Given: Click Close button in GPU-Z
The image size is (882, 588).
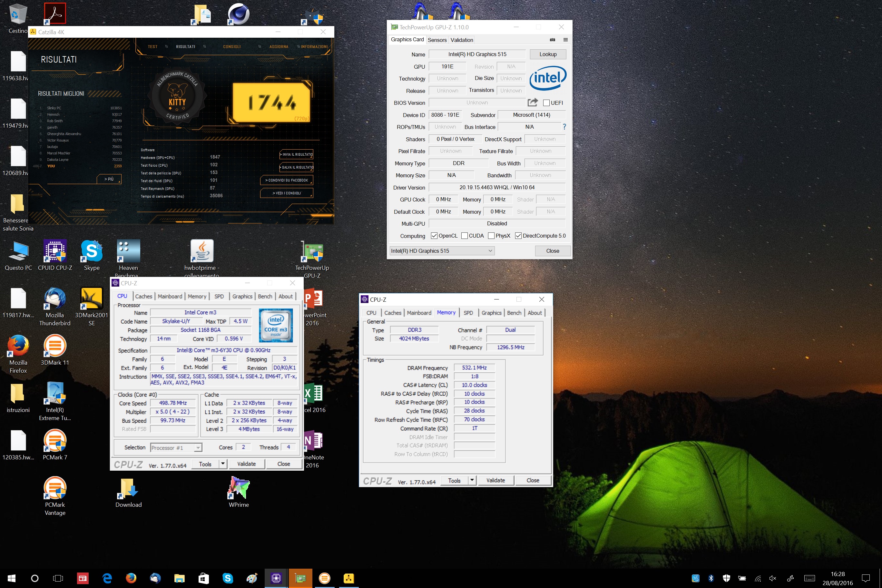Looking at the screenshot, I should (552, 250).
